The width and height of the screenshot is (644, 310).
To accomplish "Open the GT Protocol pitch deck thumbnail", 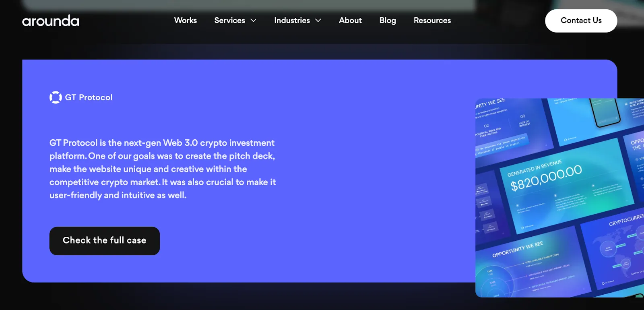I will (x=559, y=198).
